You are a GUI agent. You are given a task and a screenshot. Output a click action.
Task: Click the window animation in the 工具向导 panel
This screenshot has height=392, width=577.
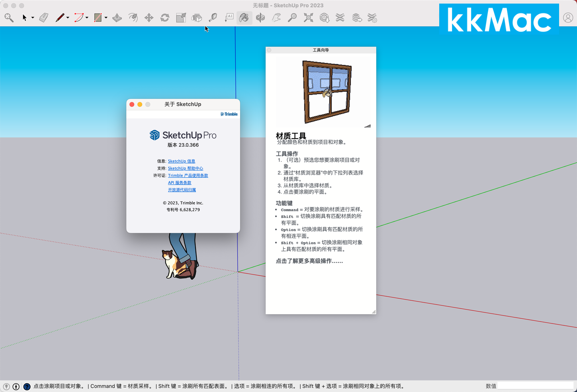(x=323, y=92)
